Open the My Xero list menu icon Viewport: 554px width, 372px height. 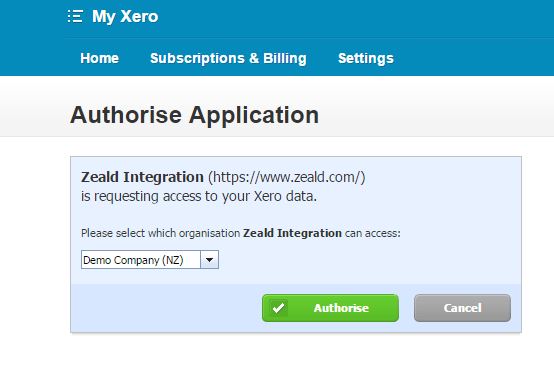pos(75,16)
